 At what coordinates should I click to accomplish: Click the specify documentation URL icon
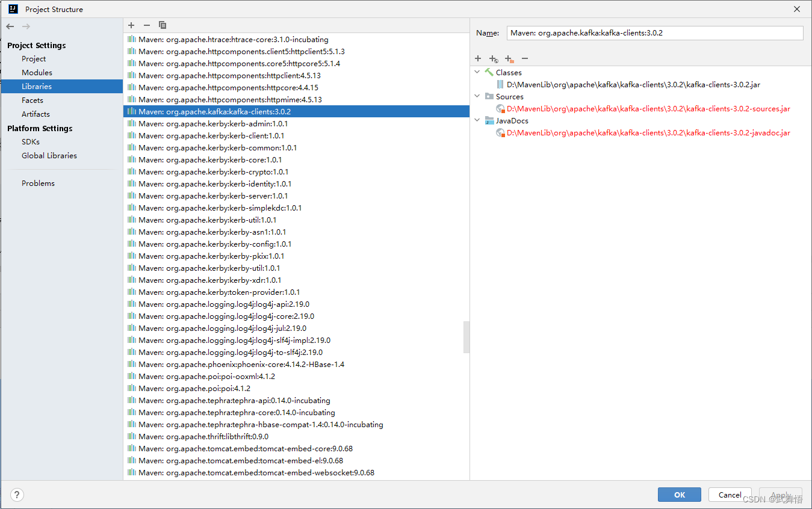pyautogui.click(x=494, y=58)
